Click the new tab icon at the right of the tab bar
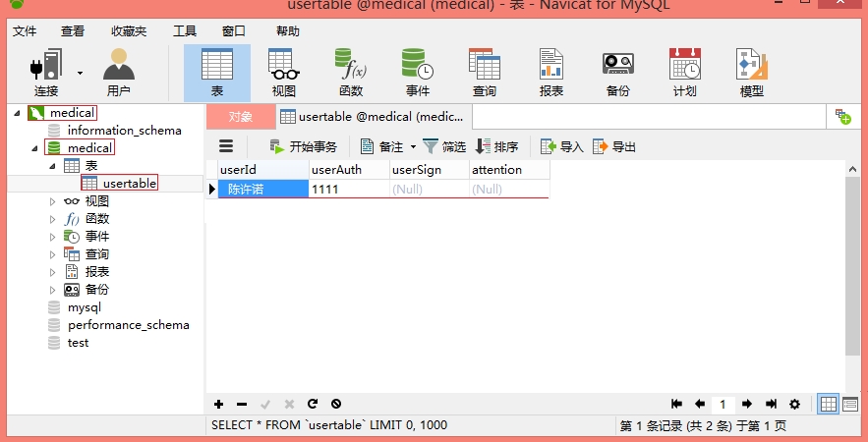The height and width of the screenshot is (442, 868). [843, 117]
